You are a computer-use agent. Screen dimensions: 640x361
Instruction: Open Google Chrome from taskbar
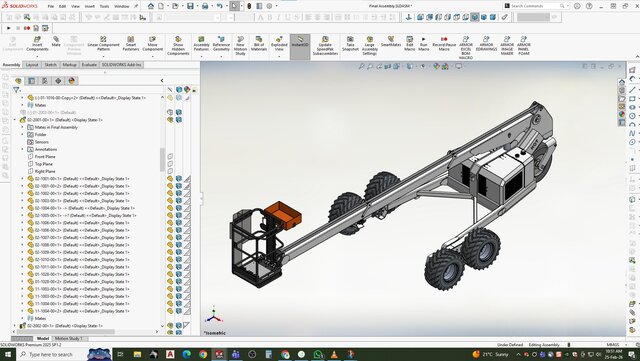point(203,354)
